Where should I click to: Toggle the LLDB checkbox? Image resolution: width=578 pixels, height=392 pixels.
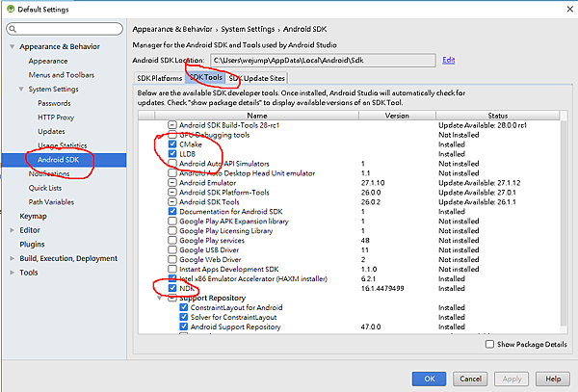[172, 154]
